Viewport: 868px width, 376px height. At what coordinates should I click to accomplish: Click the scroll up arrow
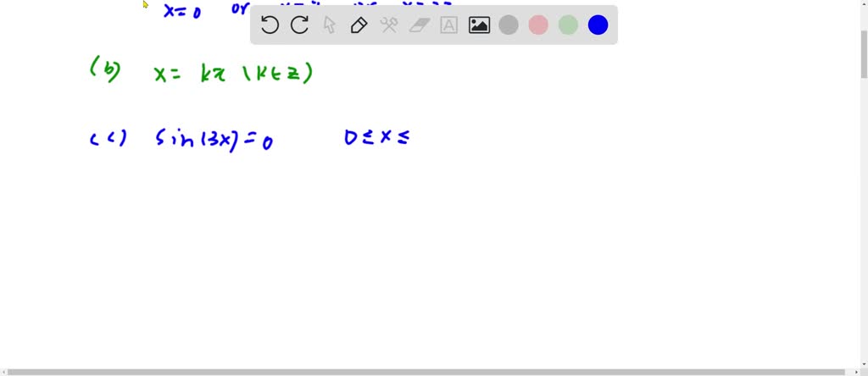[x=864, y=4]
